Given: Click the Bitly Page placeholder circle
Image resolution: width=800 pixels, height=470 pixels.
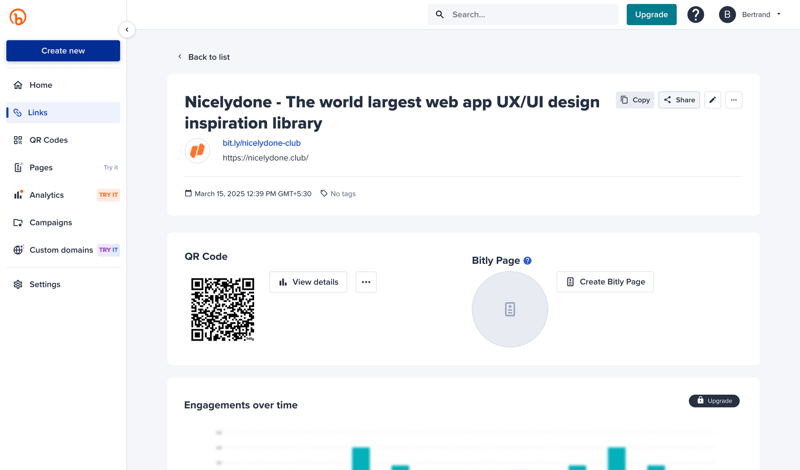Looking at the screenshot, I should click(510, 309).
